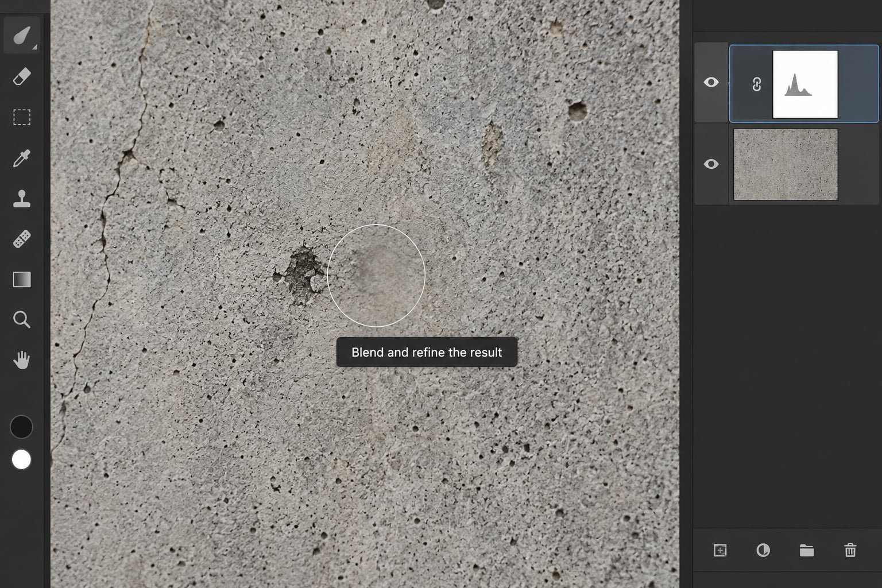Select the Eraser tool
Image resolution: width=882 pixels, height=588 pixels.
[x=22, y=77]
